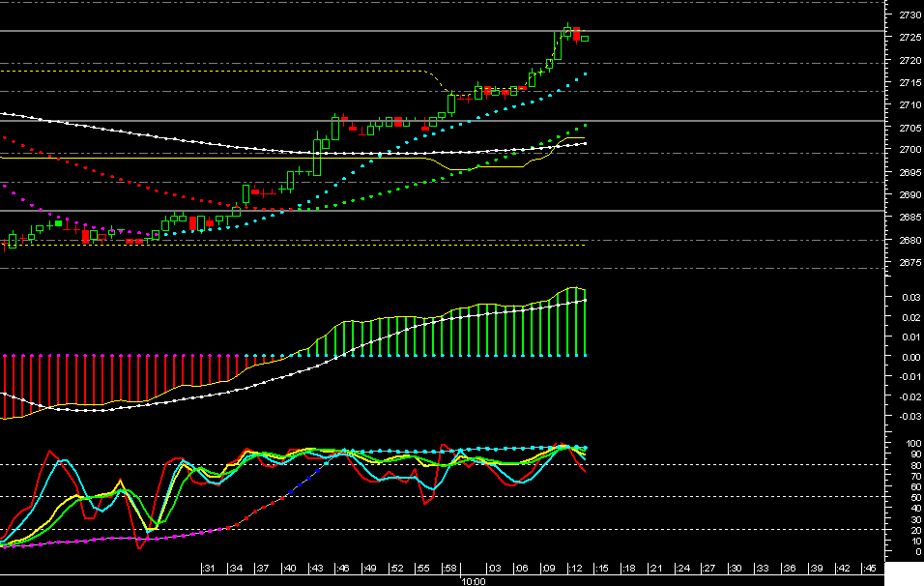Click the :43 time axis label
Viewport: 924px width, 586px height.
point(316,569)
